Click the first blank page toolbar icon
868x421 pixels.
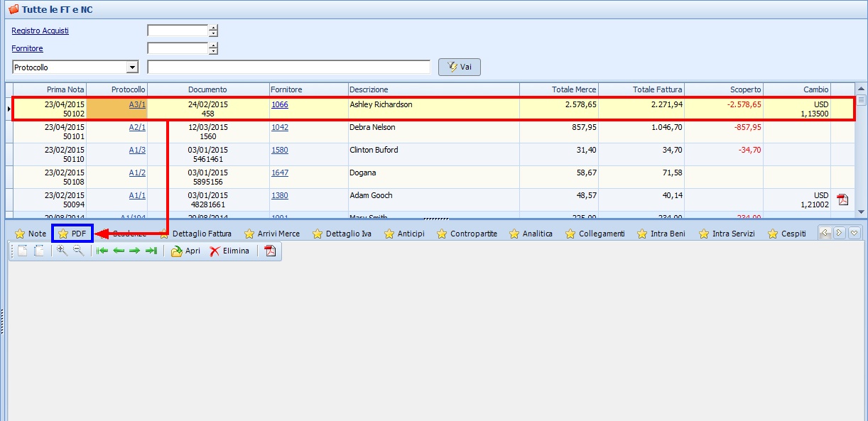23,251
